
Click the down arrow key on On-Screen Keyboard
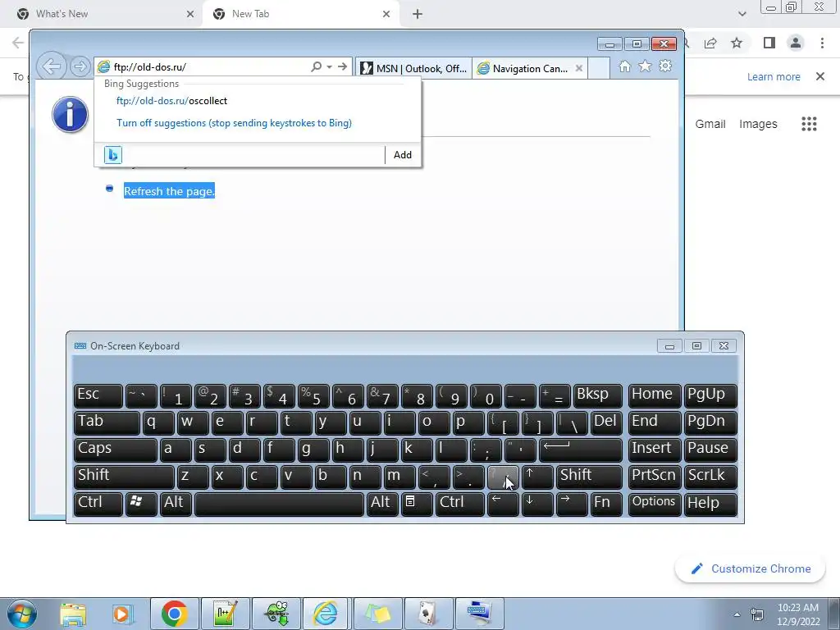pyautogui.click(x=537, y=504)
